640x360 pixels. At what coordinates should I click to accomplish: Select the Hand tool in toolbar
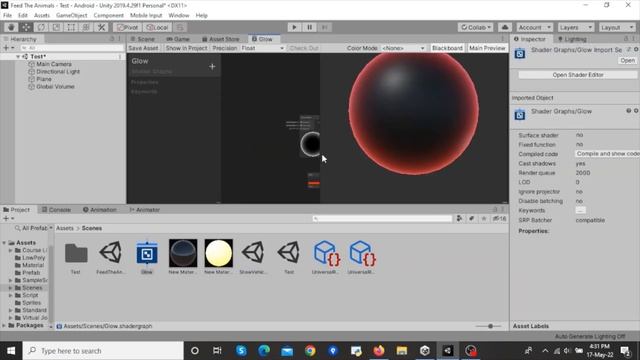tap(11, 27)
